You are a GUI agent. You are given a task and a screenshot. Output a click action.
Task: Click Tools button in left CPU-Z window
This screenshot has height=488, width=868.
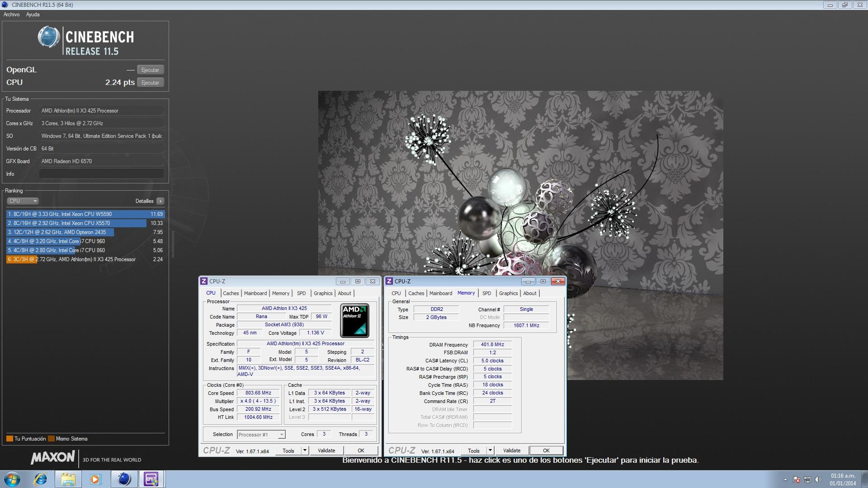point(288,450)
